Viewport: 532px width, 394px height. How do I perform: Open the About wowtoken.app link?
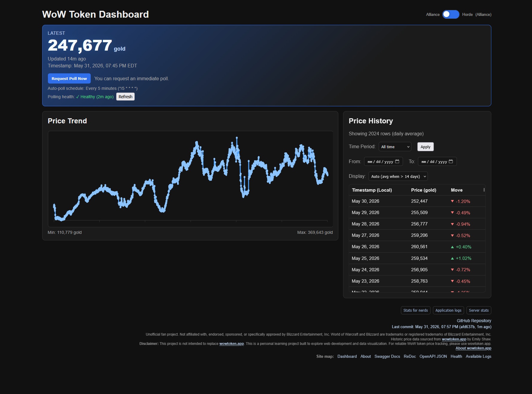coord(473,348)
